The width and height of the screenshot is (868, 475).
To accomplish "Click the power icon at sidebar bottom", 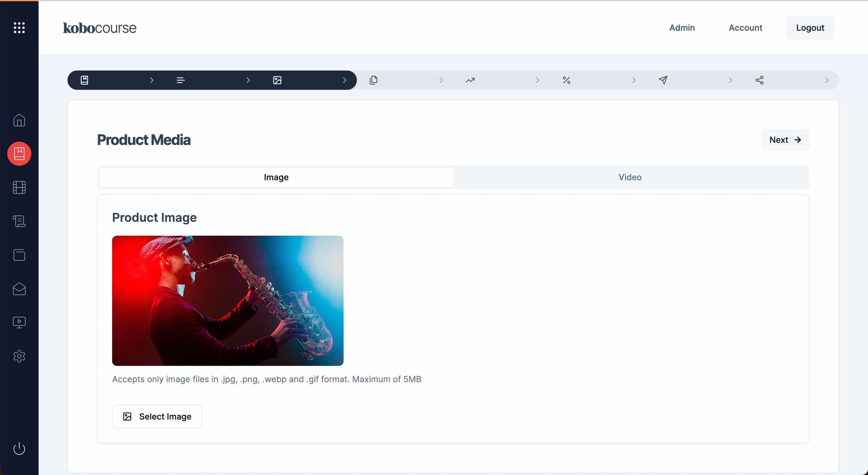I will [x=19, y=448].
